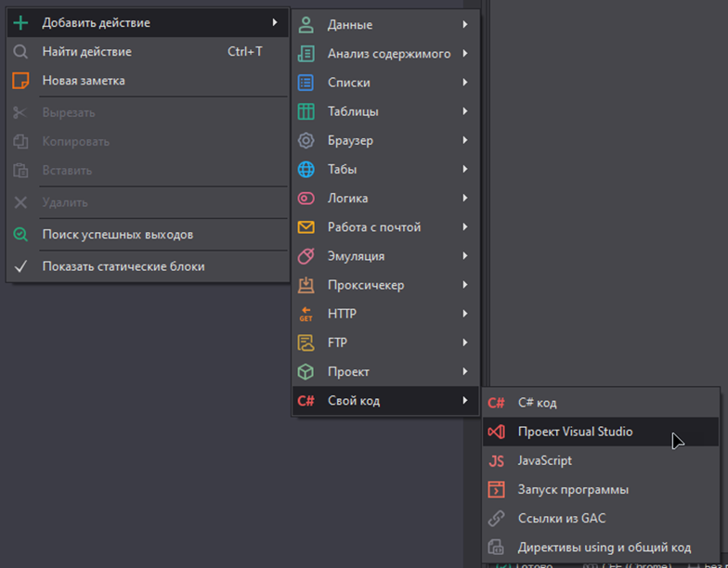Click the HTTP GET icon
This screenshot has height=568, width=728.
[305, 314]
